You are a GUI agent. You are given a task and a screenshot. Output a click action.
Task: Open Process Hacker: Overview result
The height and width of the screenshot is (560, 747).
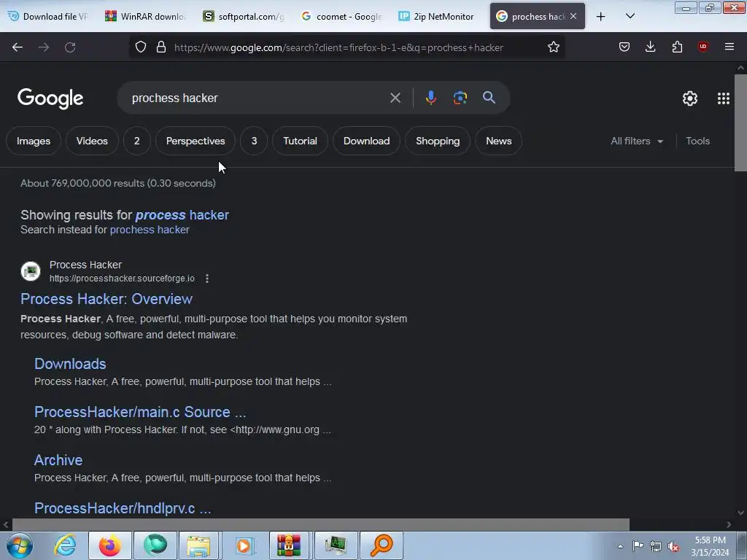point(107,299)
